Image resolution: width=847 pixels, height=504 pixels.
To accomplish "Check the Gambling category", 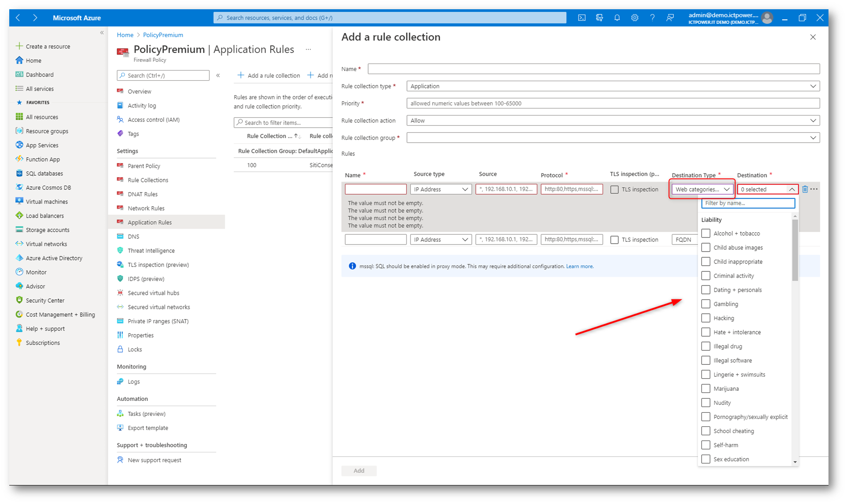I will coord(705,304).
